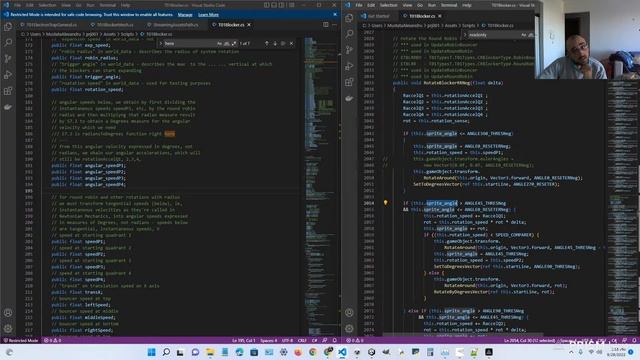Click Learn More link in Restricted Mode banner
The height and width of the screenshot is (360, 640).
(208, 15)
